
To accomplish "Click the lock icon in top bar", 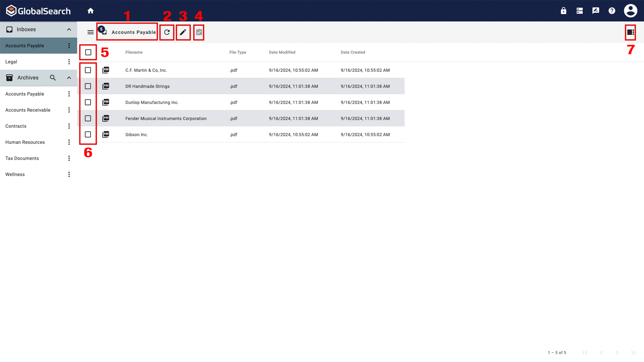I will (563, 10).
